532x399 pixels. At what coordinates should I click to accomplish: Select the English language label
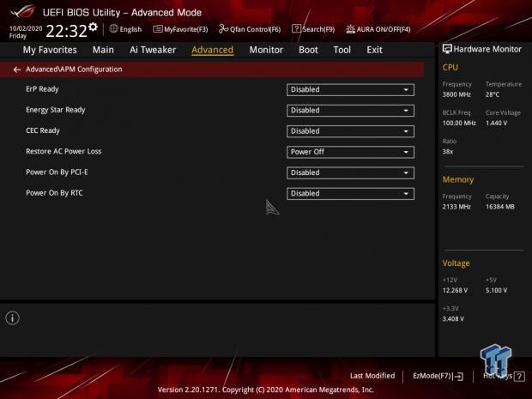click(x=130, y=29)
